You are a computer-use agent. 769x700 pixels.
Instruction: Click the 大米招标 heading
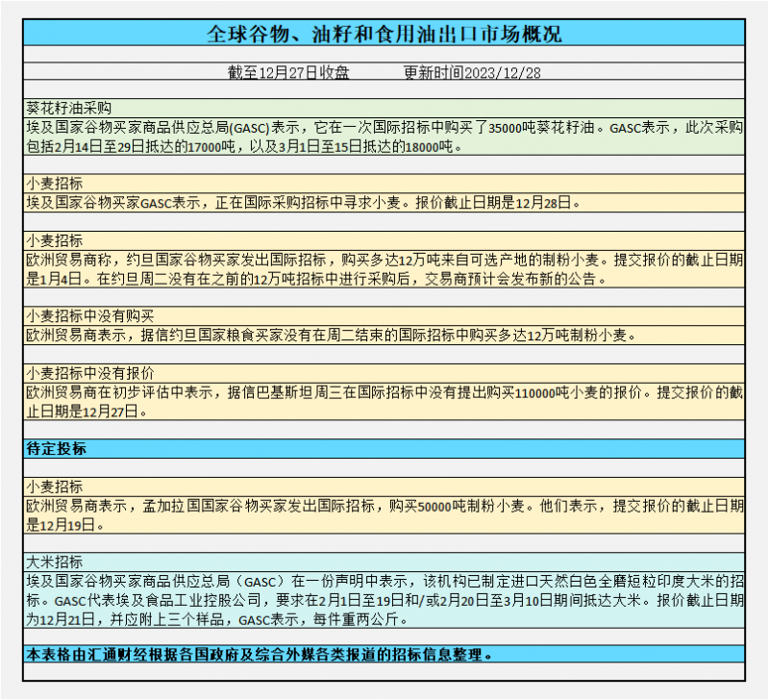[384, 562]
